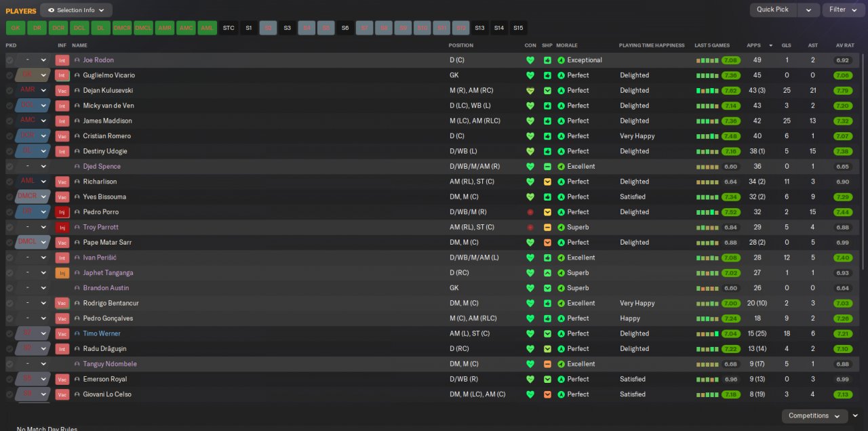Select the AML position chip
This screenshot has height=431, width=868.
point(206,28)
